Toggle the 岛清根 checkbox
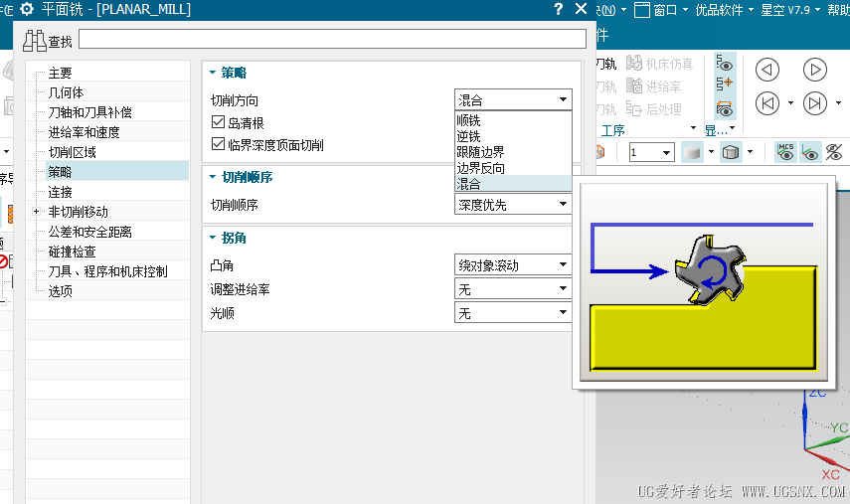Screen dimensions: 850x504 pyautogui.click(x=218, y=122)
